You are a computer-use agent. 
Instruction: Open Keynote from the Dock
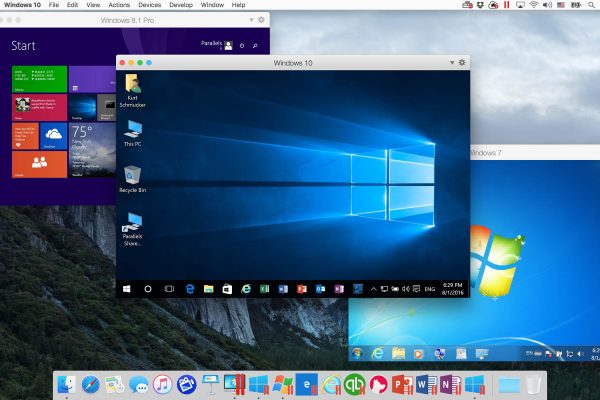tap(210, 384)
